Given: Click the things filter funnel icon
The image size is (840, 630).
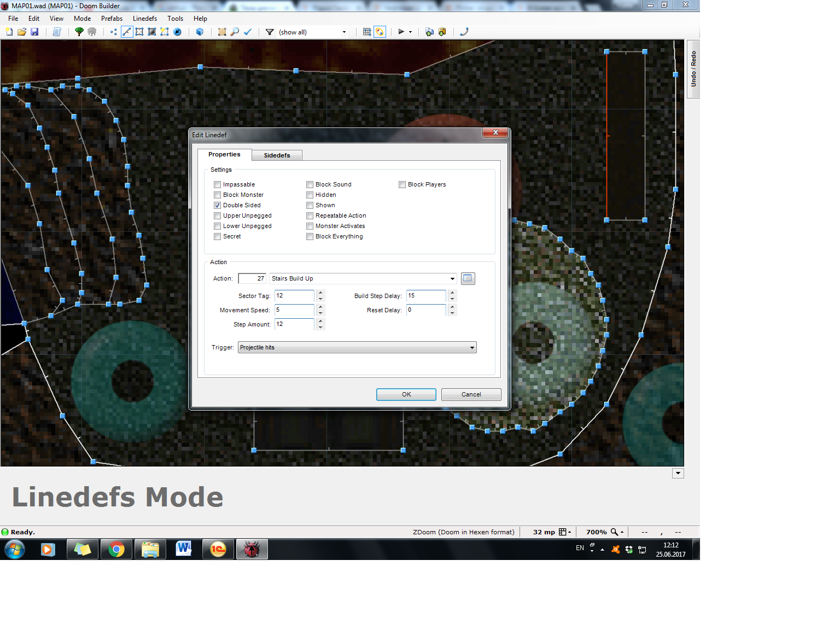Looking at the screenshot, I should (270, 32).
